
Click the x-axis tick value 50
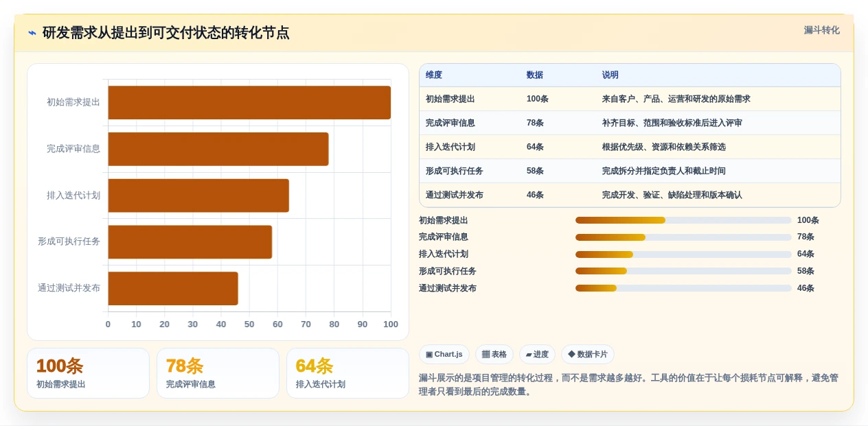point(249,324)
